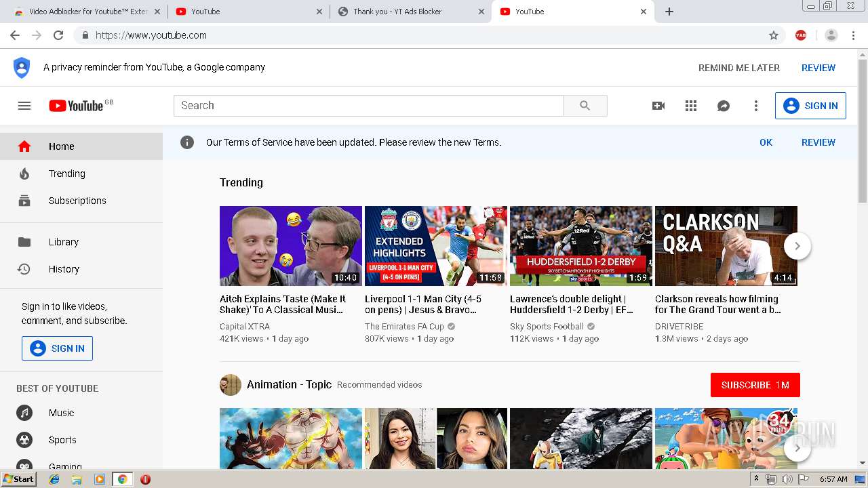This screenshot has width=868, height=488.
Task: Click the Library folder icon
Action: click(x=24, y=242)
